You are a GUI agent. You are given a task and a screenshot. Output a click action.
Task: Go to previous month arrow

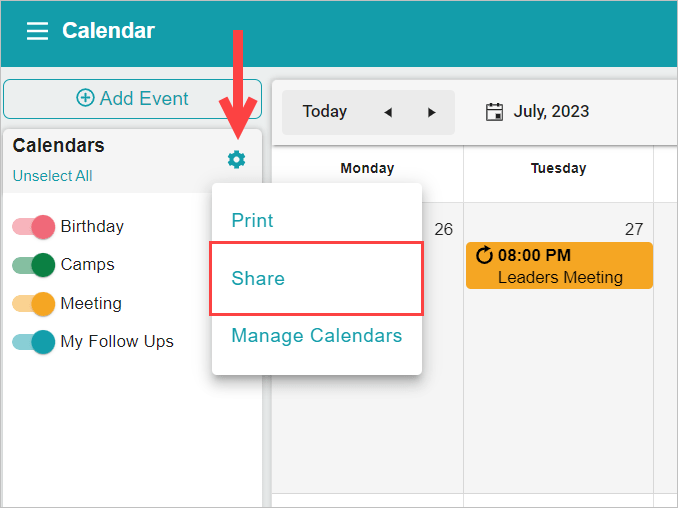(x=388, y=112)
